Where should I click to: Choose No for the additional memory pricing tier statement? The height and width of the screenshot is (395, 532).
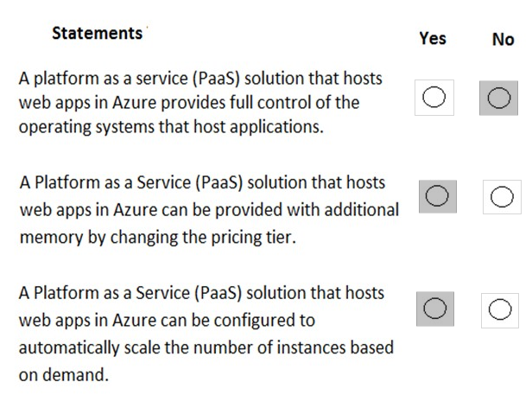point(502,197)
